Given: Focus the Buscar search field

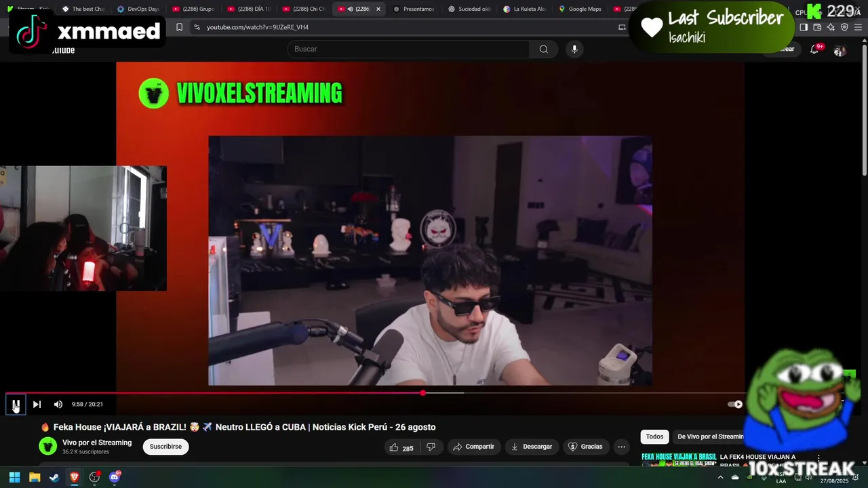Looking at the screenshot, I should (408, 49).
